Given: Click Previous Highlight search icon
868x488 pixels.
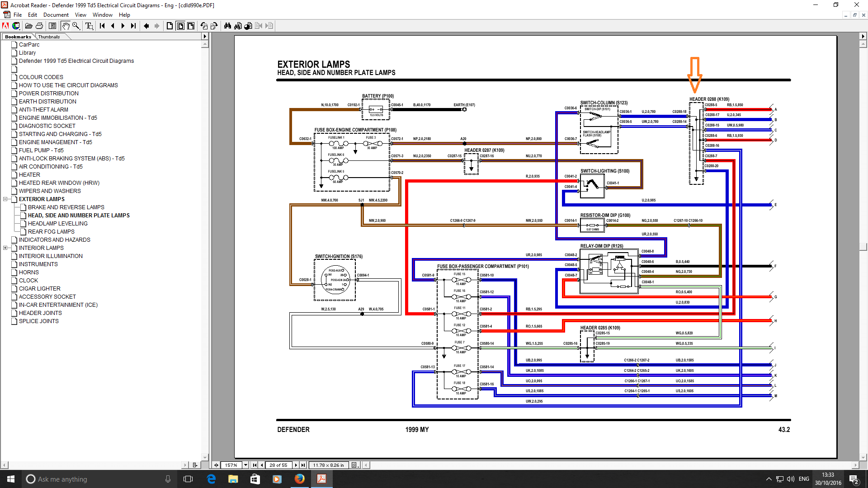Looking at the screenshot, I should (x=259, y=26).
